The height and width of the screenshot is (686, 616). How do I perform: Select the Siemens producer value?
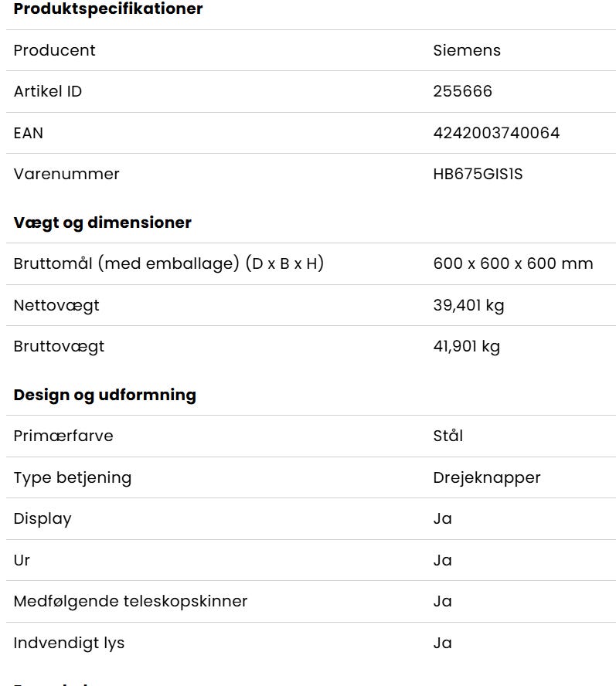[x=467, y=50]
